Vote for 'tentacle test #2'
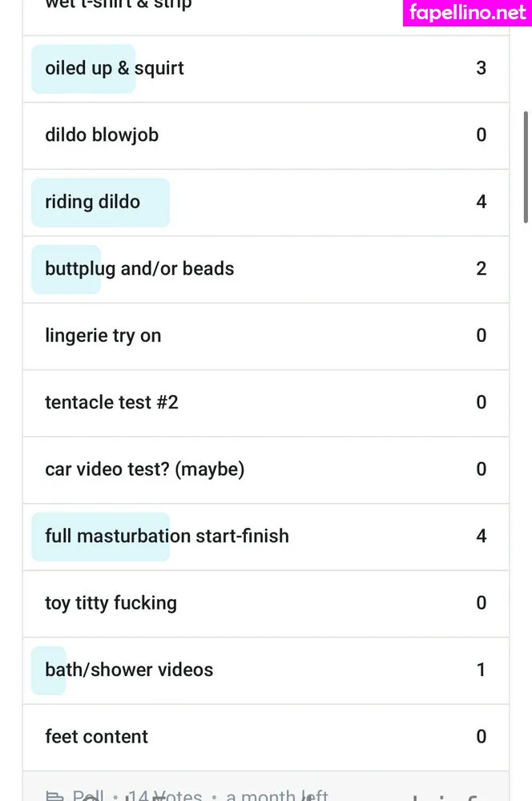This screenshot has width=532, height=801. [111, 402]
